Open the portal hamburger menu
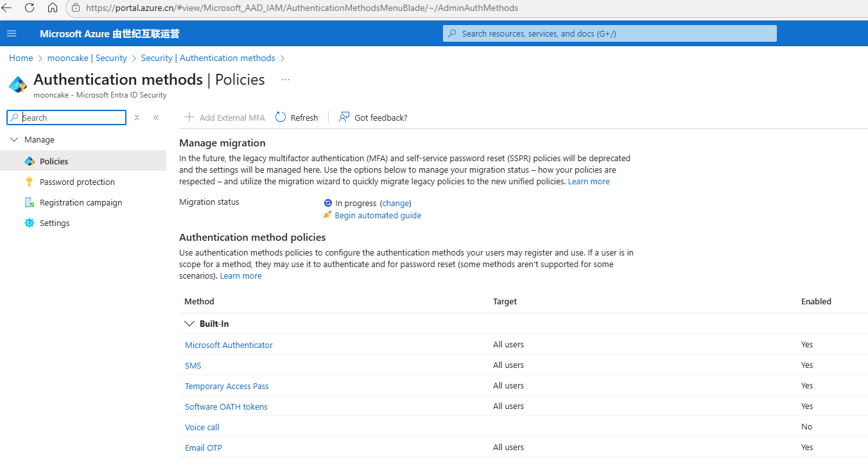 (x=12, y=33)
